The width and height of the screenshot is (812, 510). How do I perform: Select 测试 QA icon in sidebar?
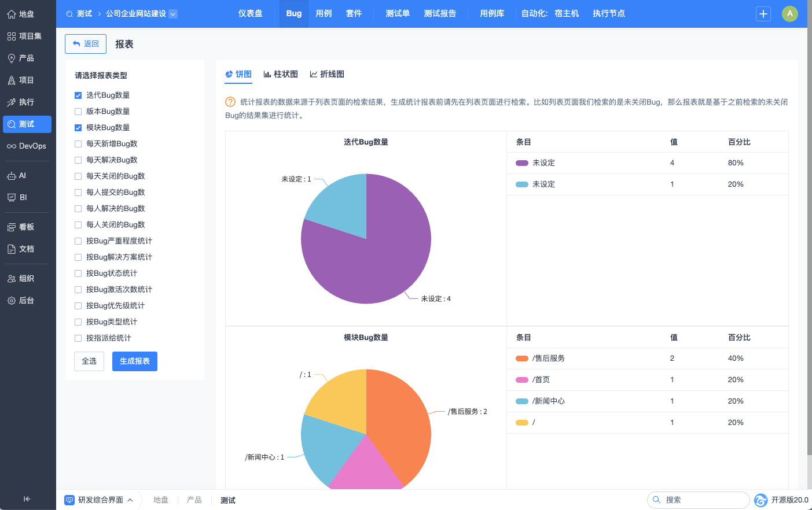(12, 124)
